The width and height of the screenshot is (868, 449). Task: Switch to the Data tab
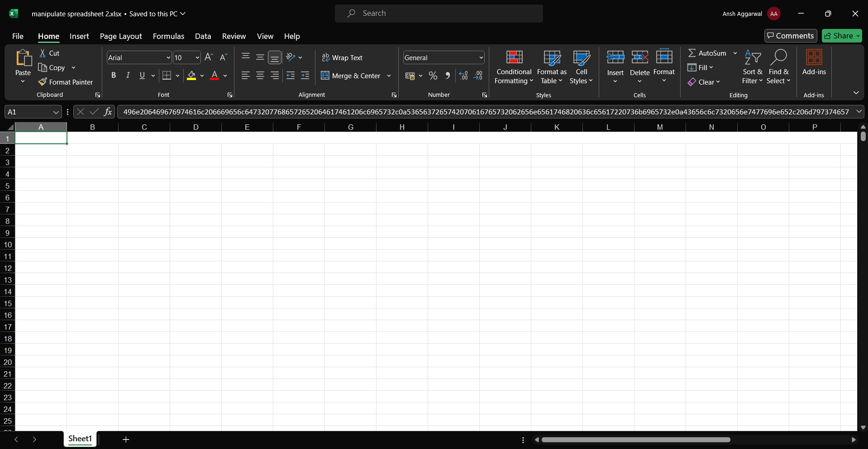(x=203, y=36)
